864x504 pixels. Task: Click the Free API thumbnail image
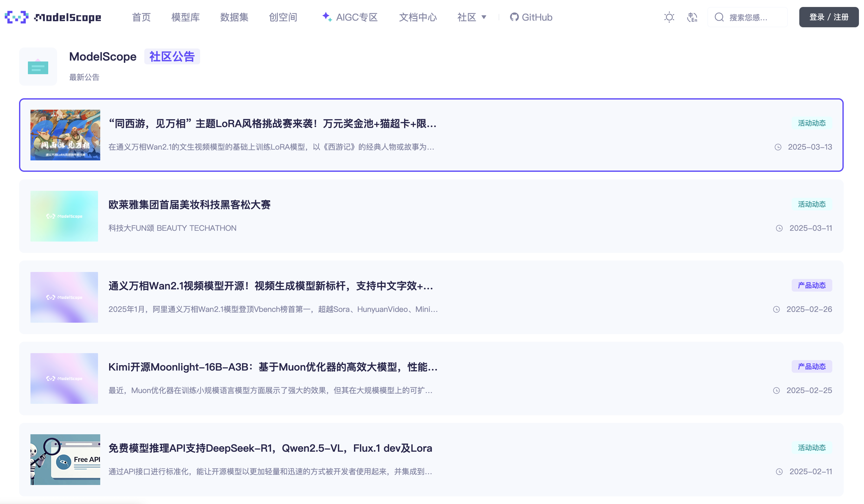pyautogui.click(x=65, y=459)
